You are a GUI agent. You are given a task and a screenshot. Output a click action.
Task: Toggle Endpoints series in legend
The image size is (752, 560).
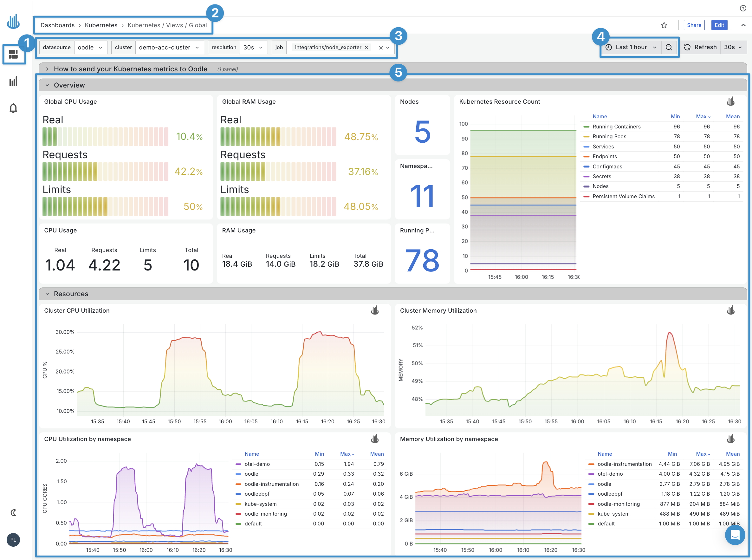(605, 156)
